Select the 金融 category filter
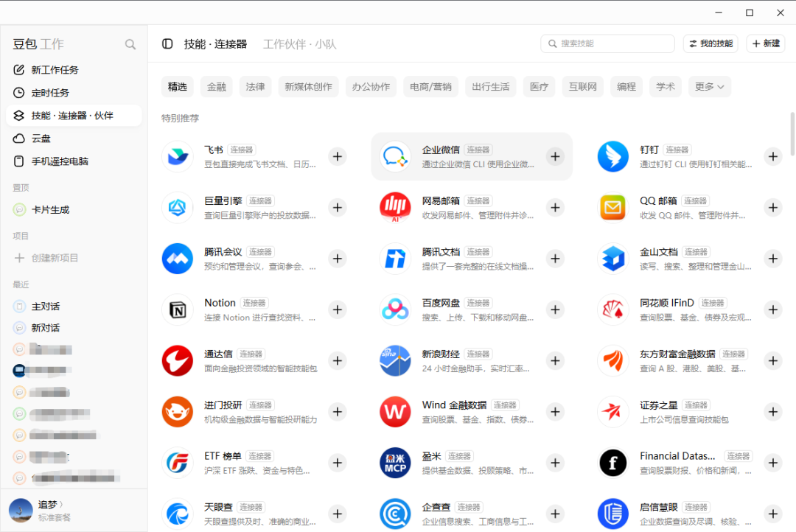The height and width of the screenshot is (532, 796). coord(216,87)
